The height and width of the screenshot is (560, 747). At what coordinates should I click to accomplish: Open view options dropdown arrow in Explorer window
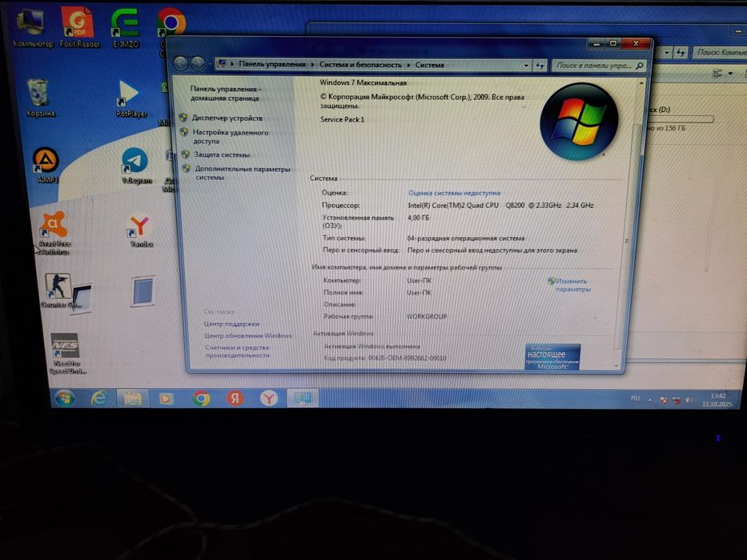[730, 74]
